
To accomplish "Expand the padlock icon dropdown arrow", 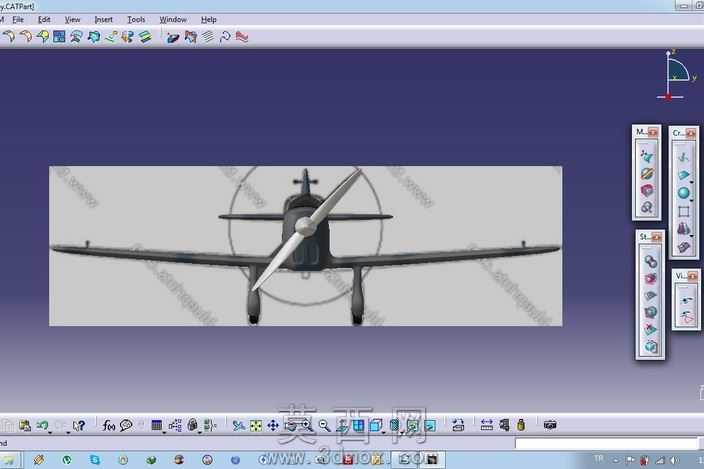I will tap(200, 432).
